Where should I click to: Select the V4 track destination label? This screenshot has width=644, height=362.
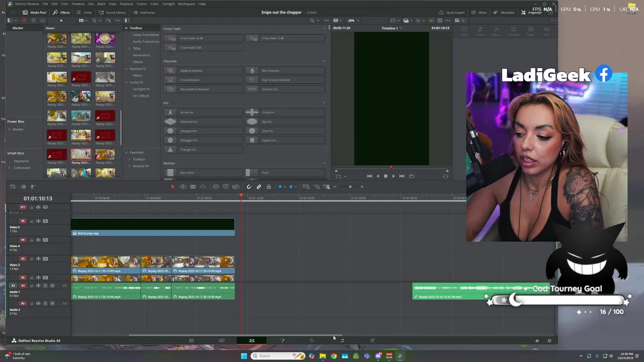(x=23, y=240)
